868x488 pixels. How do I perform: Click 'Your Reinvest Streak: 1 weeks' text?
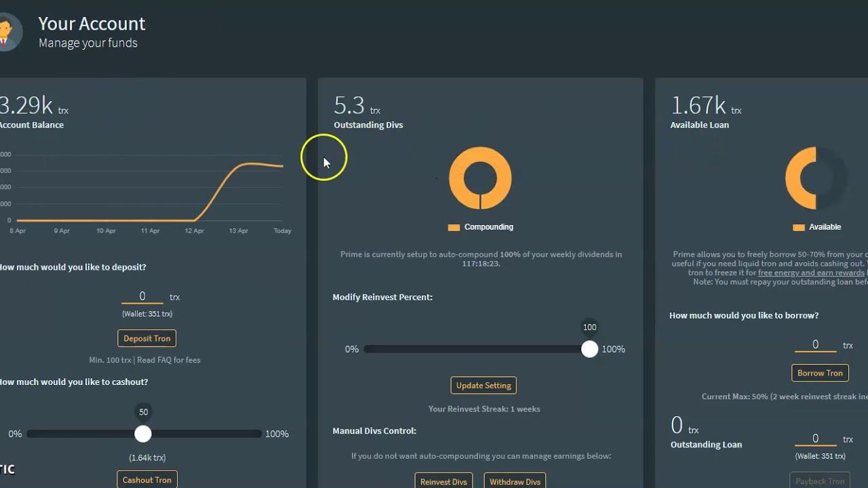[x=484, y=409]
